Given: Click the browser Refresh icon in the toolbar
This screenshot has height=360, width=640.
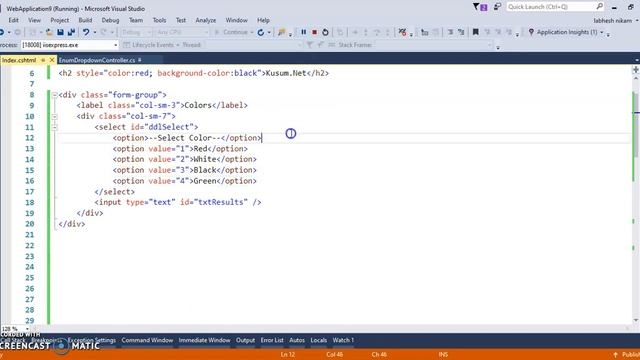Looking at the screenshot, I should coord(260,32).
